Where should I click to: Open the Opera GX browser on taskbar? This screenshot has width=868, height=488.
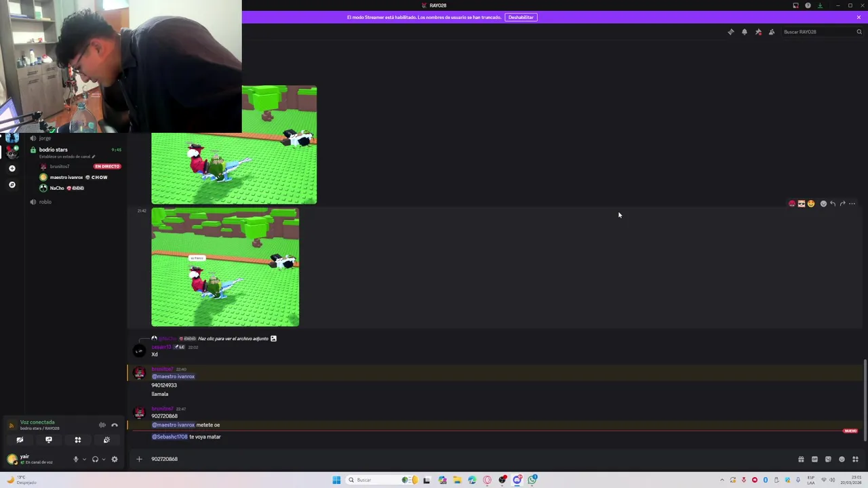coord(487,480)
